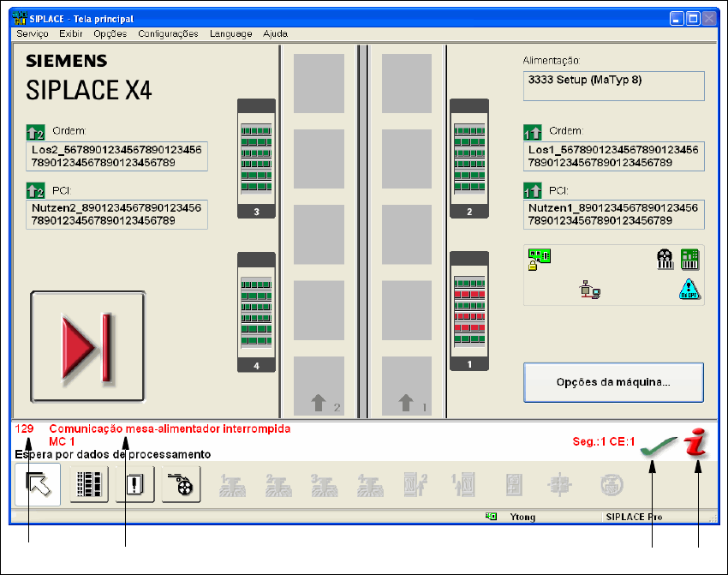
Task: Open the component reel toolbar button
Action: click(181, 484)
